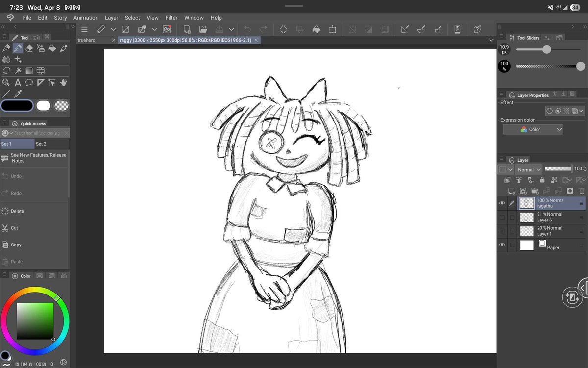Image resolution: width=588 pixels, height=368 pixels.
Task: Toggle Border effect circle in Layer Properties
Action: (x=550, y=111)
